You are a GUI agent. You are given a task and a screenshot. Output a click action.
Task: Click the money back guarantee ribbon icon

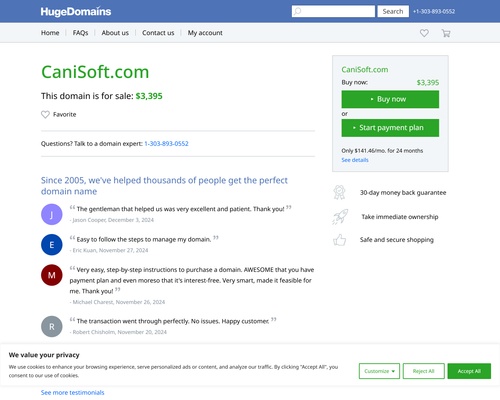(339, 192)
